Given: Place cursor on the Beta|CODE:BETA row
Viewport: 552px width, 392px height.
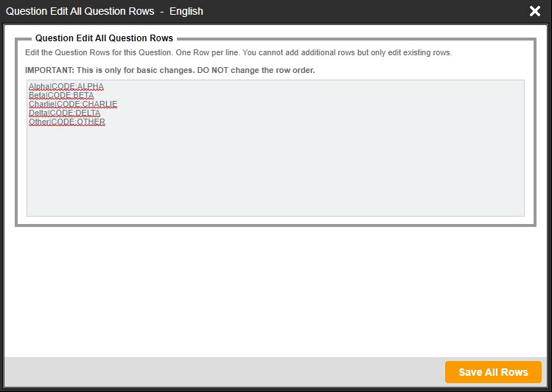Looking at the screenshot, I should click(x=61, y=96).
